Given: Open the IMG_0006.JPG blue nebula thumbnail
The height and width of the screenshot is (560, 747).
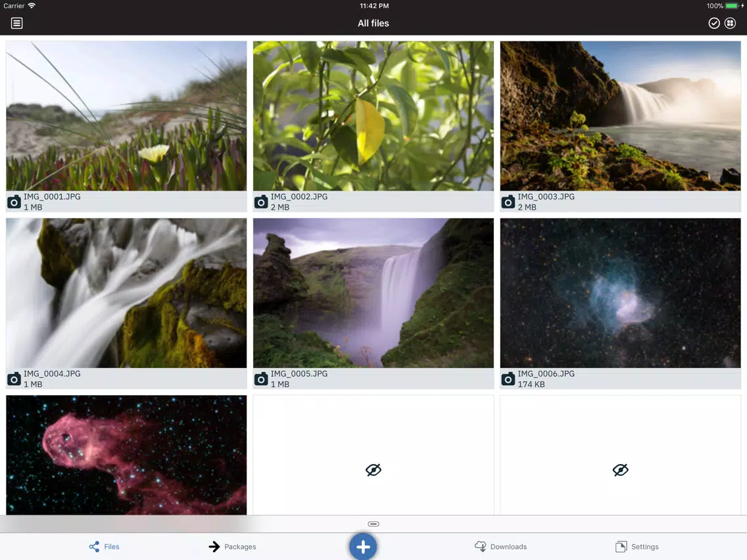Looking at the screenshot, I should click(620, 293).
